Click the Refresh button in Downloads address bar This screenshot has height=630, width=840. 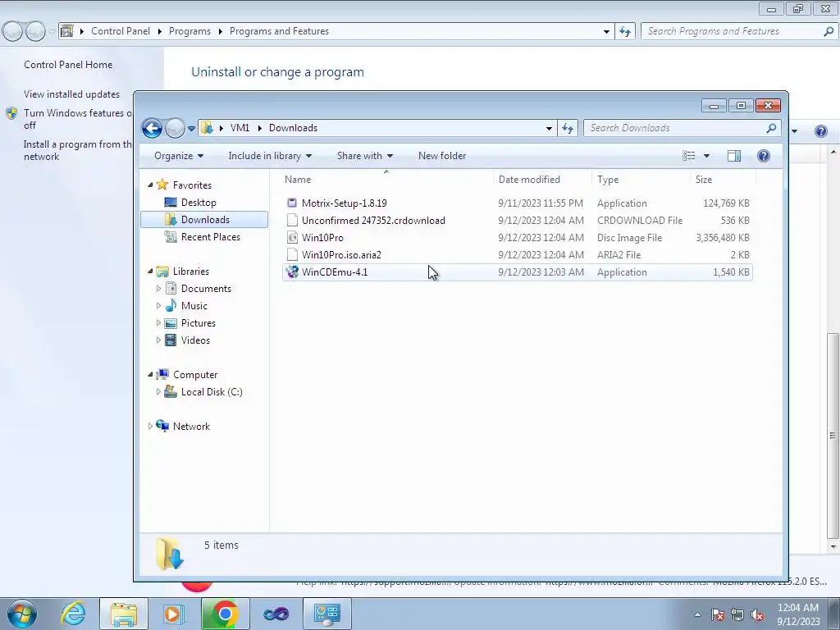point(568,128)
